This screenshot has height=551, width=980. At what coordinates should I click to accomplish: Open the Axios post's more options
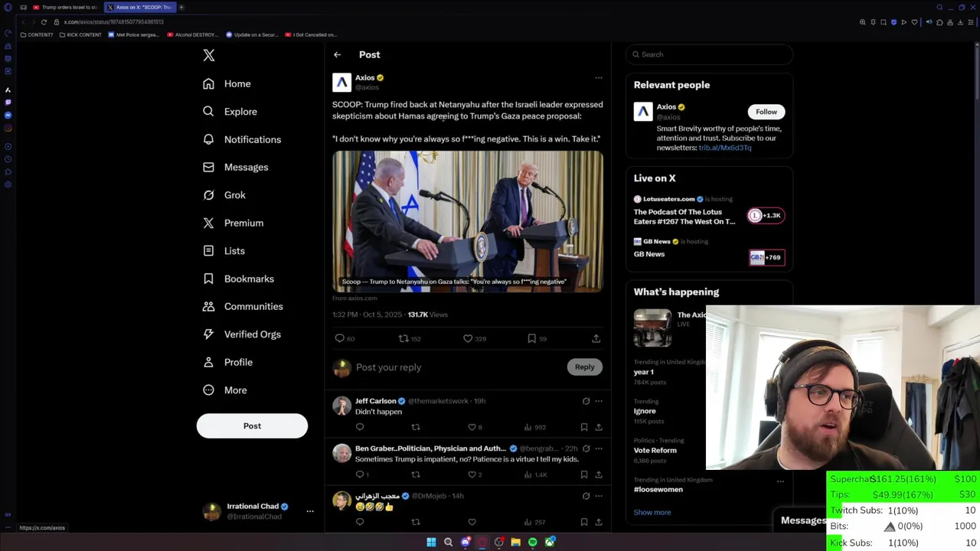tap(599, 77)
